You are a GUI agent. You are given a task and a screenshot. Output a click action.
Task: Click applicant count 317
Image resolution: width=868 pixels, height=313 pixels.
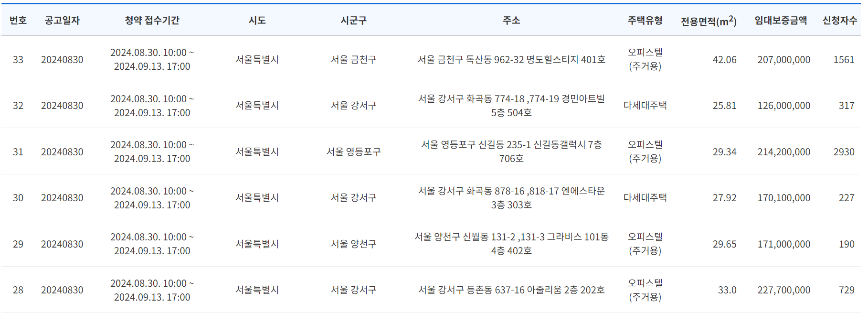(847, 106)
